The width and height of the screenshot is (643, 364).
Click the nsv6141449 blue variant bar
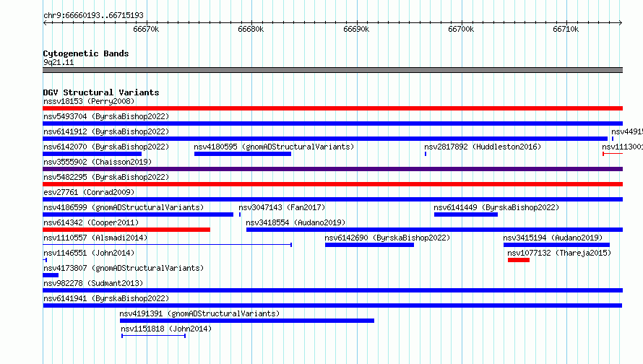tap(466, 214)
